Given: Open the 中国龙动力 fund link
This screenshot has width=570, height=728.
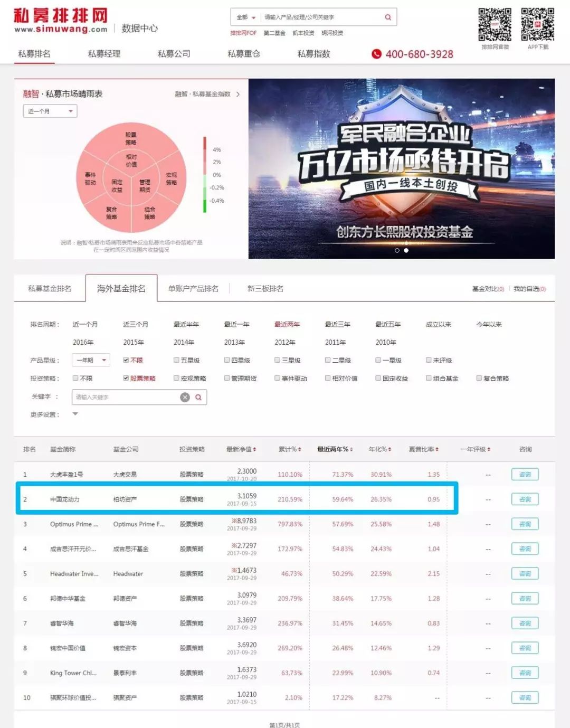Looking at the screenshot, I should [x=64, y=499].
